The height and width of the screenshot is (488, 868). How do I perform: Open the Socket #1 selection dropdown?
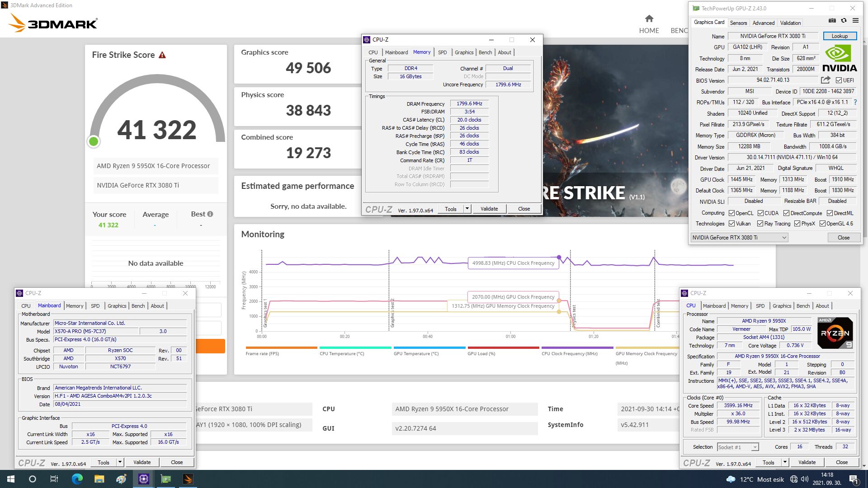pyautogui.click(x=755, y=447)
